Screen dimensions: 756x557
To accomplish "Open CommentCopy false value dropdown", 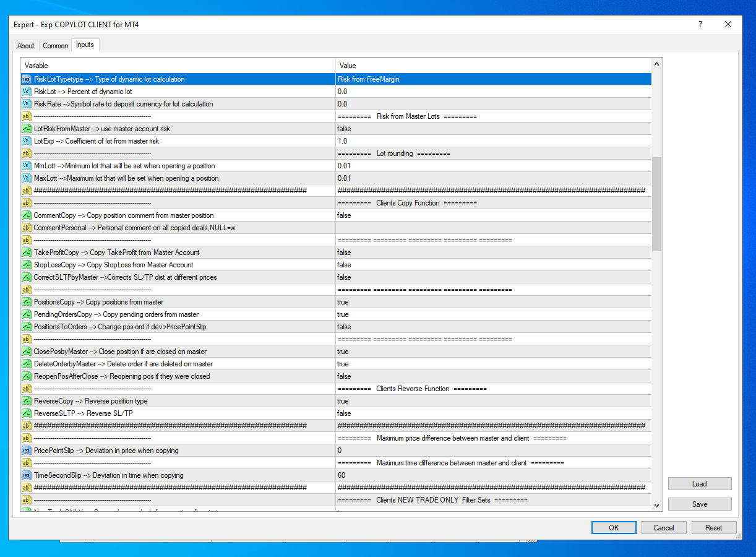I will pyautogui.click(x=493, y=215).
